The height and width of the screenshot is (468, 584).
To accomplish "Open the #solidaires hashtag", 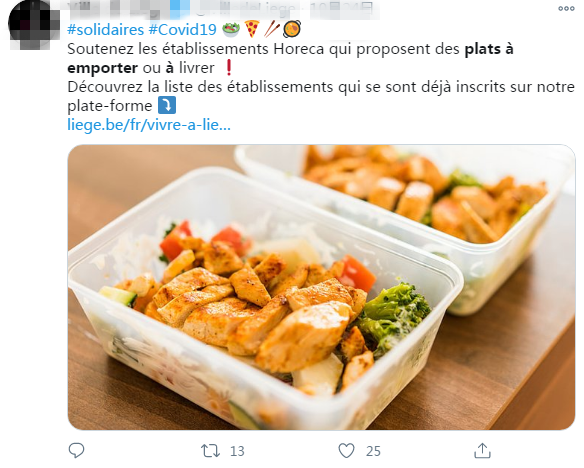I will [x=105, y=29].
